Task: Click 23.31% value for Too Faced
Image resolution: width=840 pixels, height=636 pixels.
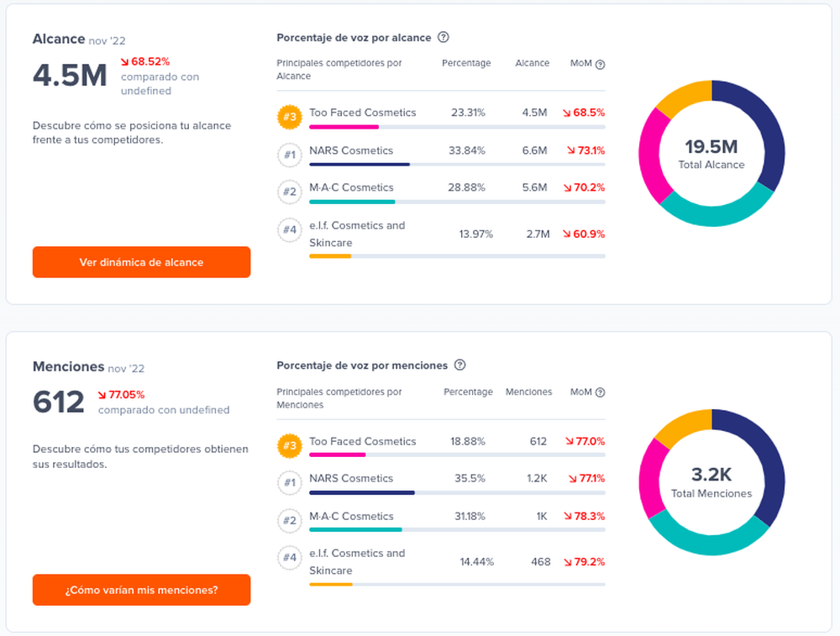Action: click(x=468, y=113)
